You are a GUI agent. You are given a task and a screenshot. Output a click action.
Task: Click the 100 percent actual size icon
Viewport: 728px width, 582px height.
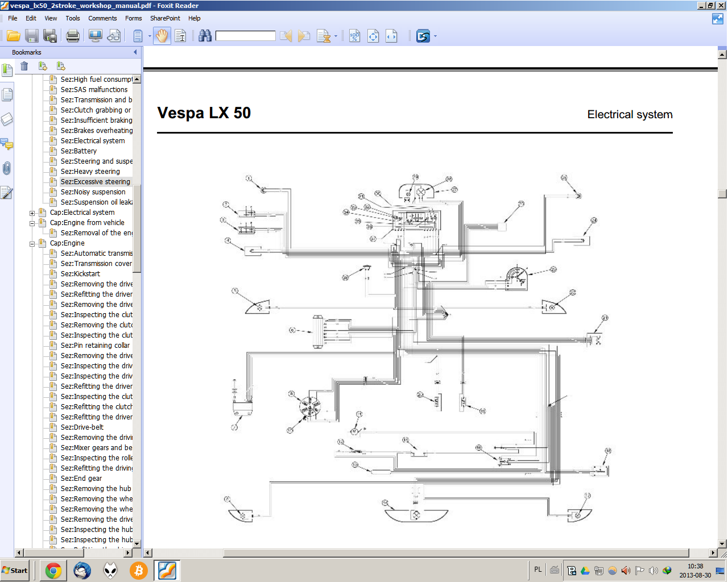[355, 36]
